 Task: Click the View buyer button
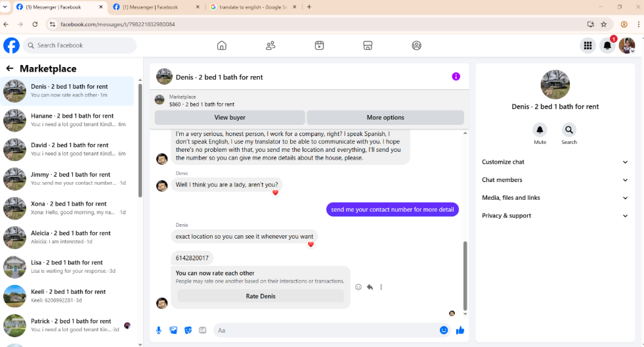point(230,118)
